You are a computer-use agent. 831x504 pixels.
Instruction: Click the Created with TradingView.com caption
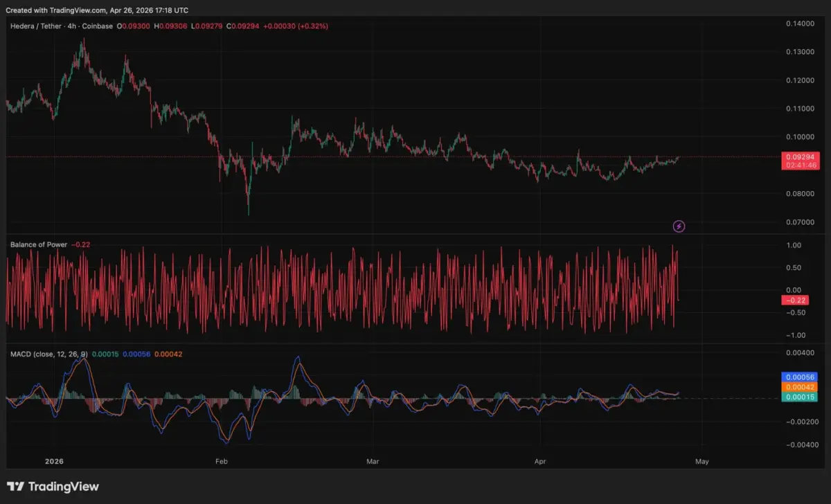pyautogui.click(x=97, y=10)
